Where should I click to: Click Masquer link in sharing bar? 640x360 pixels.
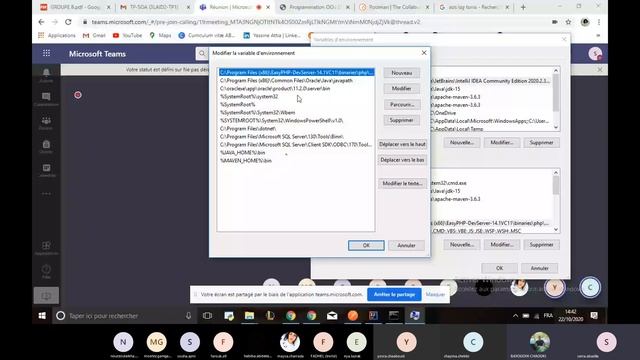(x=435, y=294)
